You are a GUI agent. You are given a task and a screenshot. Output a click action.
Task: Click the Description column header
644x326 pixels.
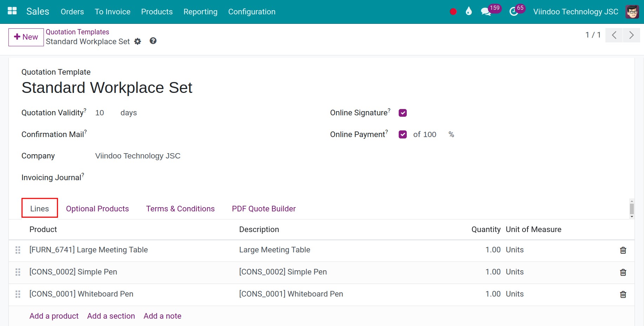point(259,229)
